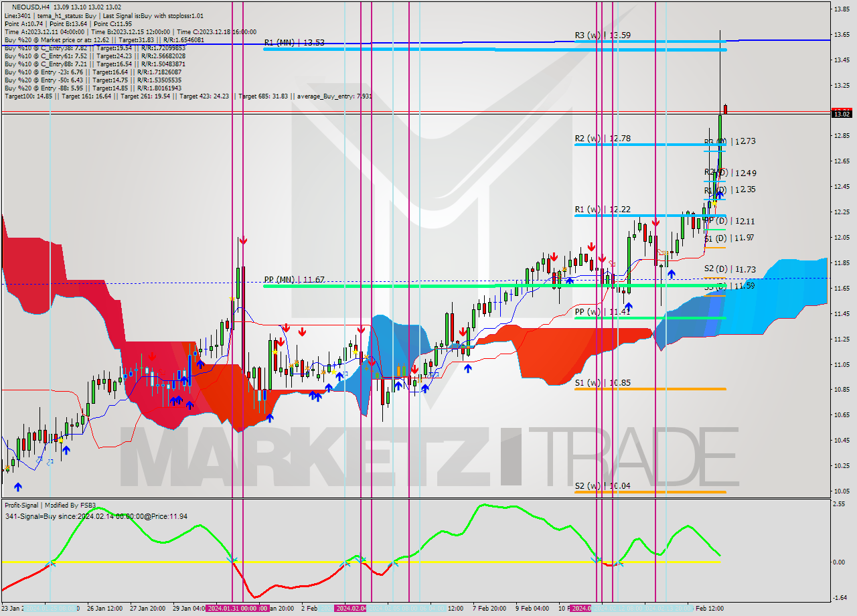Select the 'PP (D) | 12.11' daily pivot label
857x616 pixels.
[x=730, y=220]
